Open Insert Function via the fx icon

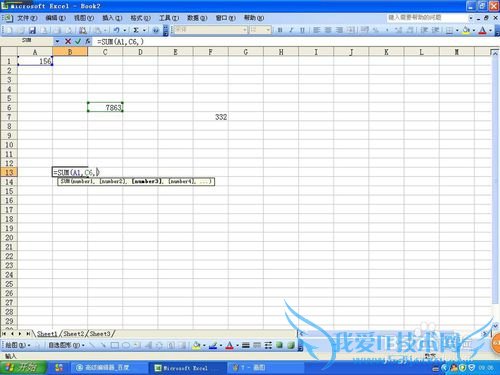87,41
